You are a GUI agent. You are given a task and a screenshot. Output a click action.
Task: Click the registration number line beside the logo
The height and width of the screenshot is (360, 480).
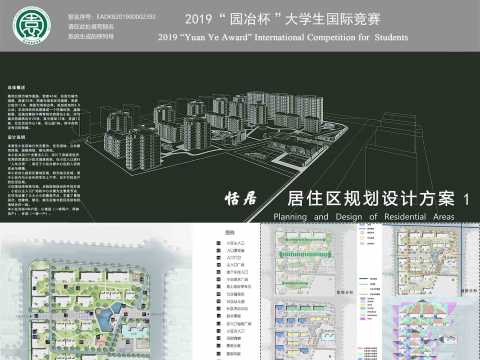[x=112, y=16]
